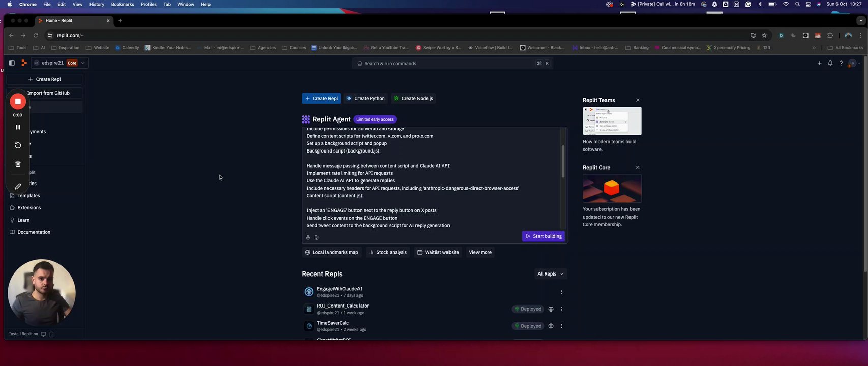Viewport: 868px width, 366px height.
Task: Click Create Repl in the sidebar
Action: 45,79
